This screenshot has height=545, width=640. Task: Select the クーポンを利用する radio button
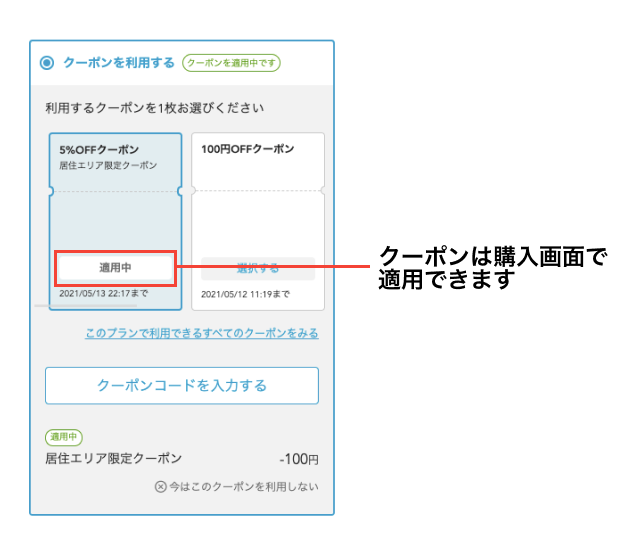coord(47,63)
